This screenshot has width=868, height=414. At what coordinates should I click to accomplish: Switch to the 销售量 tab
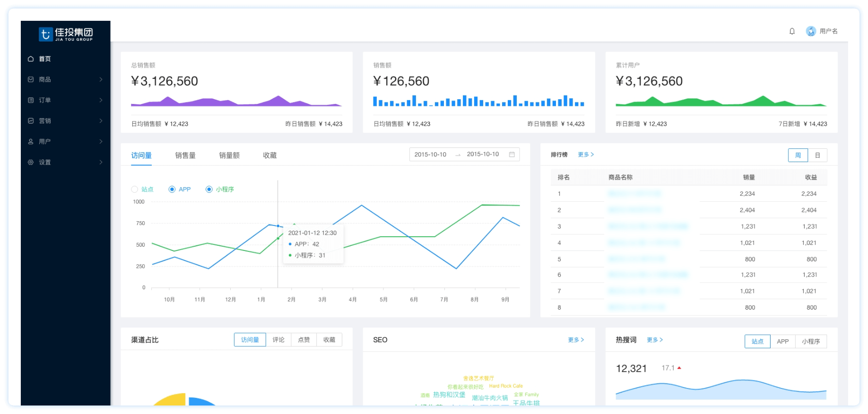(x=185, y=155)
